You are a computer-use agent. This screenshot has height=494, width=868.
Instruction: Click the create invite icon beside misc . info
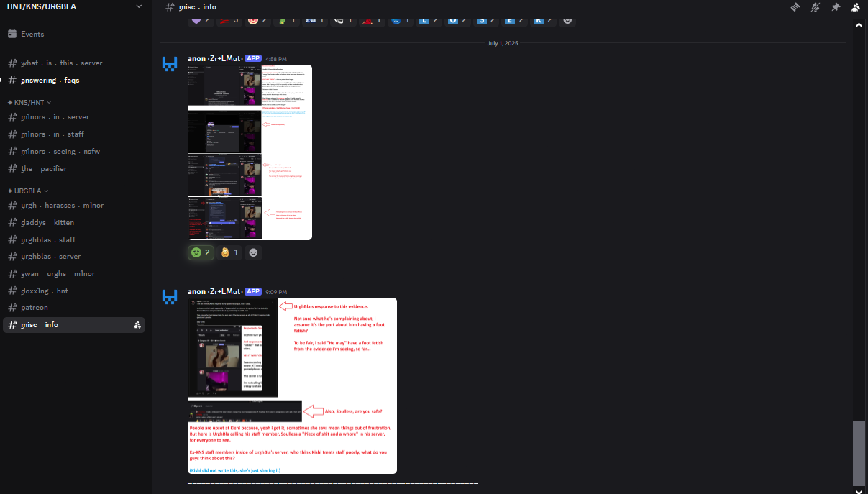click(137, 325)
